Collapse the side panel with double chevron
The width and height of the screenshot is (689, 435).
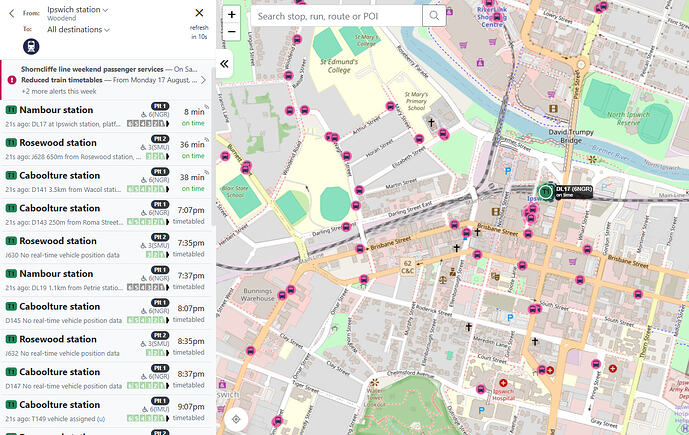224,64
